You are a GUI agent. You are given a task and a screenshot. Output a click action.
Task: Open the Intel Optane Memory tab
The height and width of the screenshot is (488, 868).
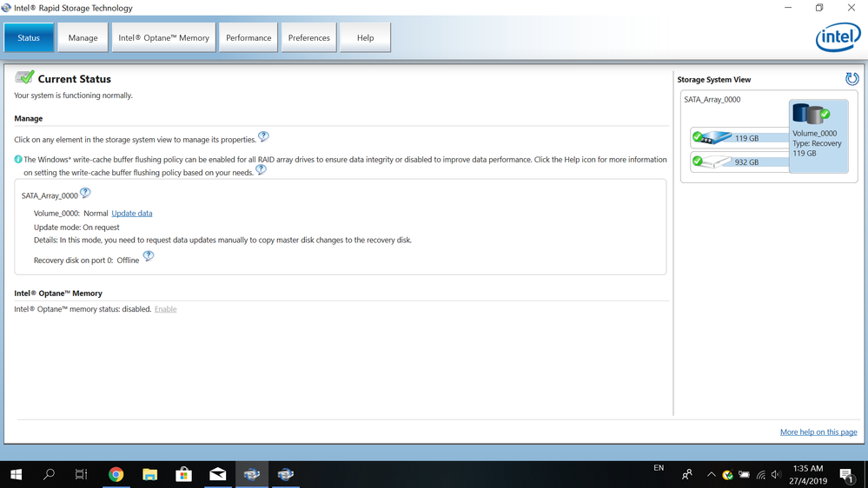(164, 37)
